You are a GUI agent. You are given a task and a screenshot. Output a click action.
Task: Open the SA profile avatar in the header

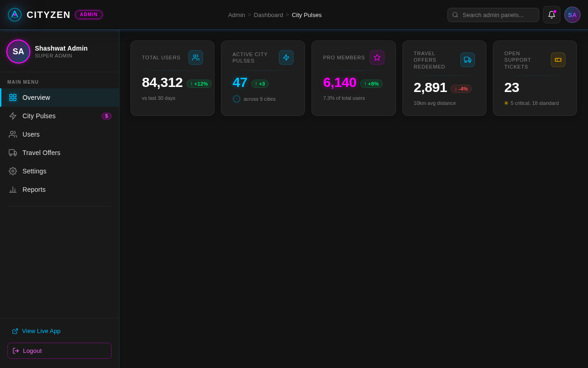pyautogui.click(x=572, y=15)
